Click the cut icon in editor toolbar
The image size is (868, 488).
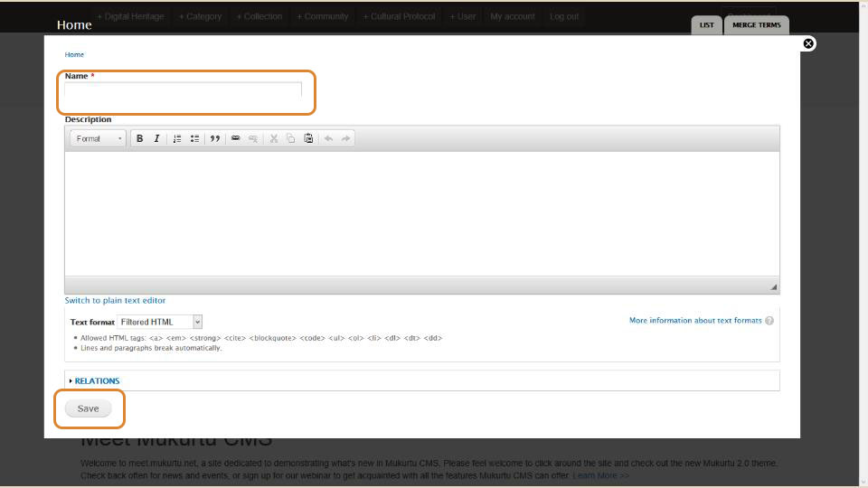point(273,138)
